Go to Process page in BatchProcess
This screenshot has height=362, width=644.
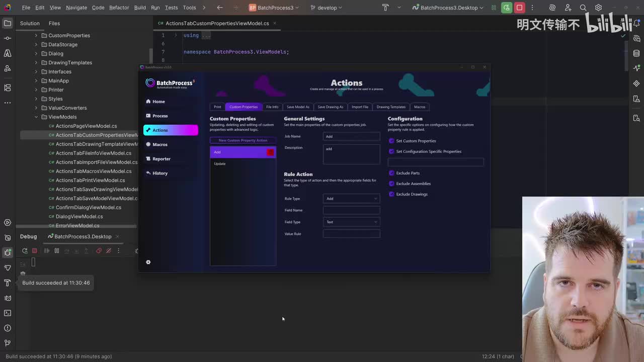[171, 116]
